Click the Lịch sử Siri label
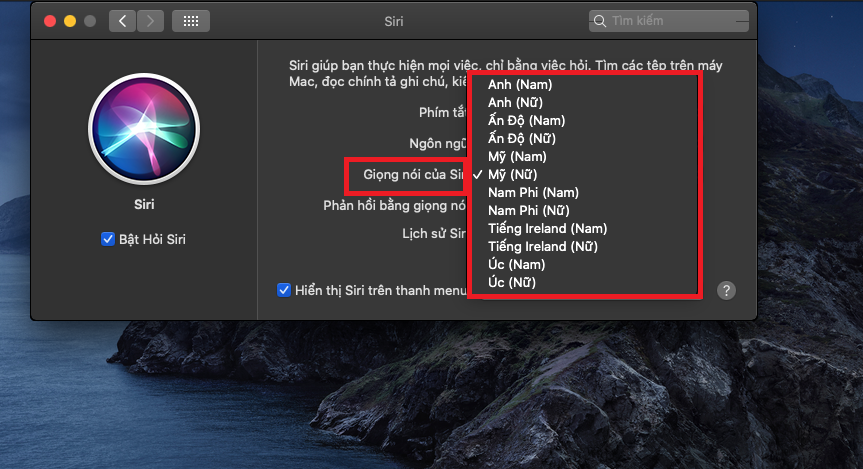Viewport: 863px width, 469px height. 434,233
